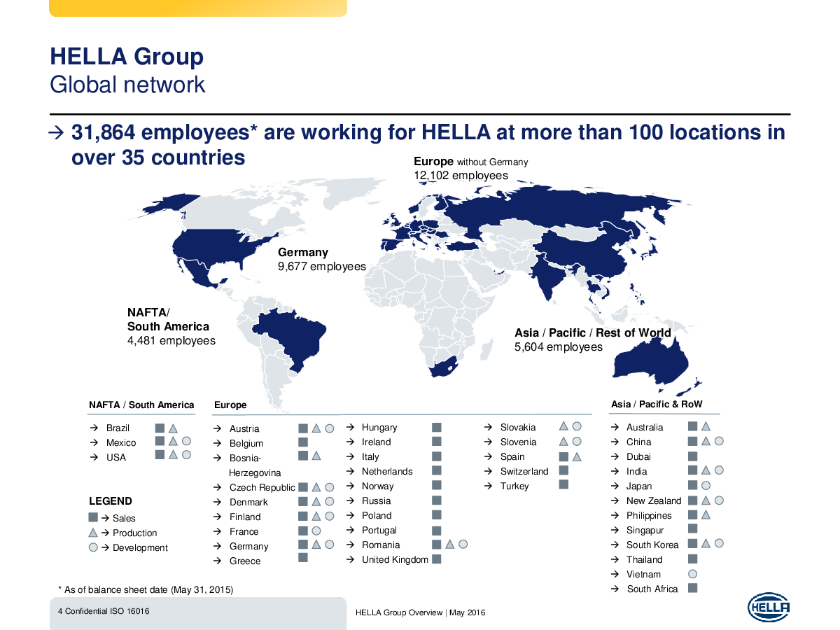Select Brazil's sales square symbol
This screenshot has width=840, height=630.
[160, 427]
